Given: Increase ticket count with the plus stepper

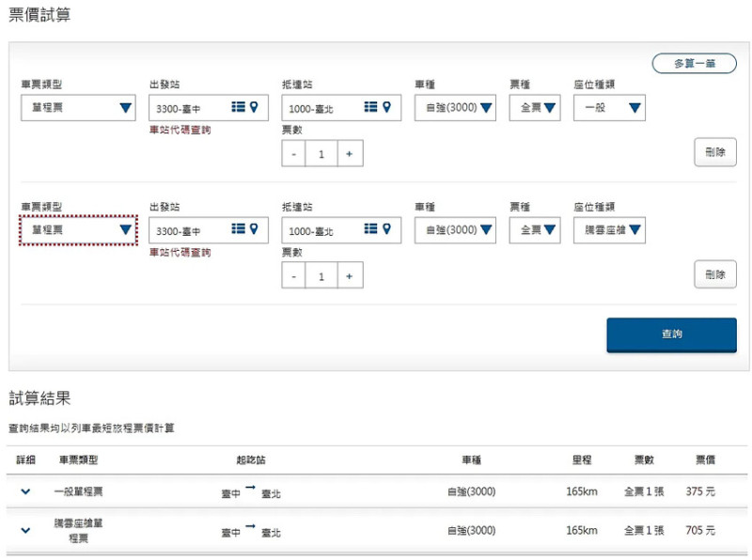Looking at the screenshot, I should click(348, 153).
